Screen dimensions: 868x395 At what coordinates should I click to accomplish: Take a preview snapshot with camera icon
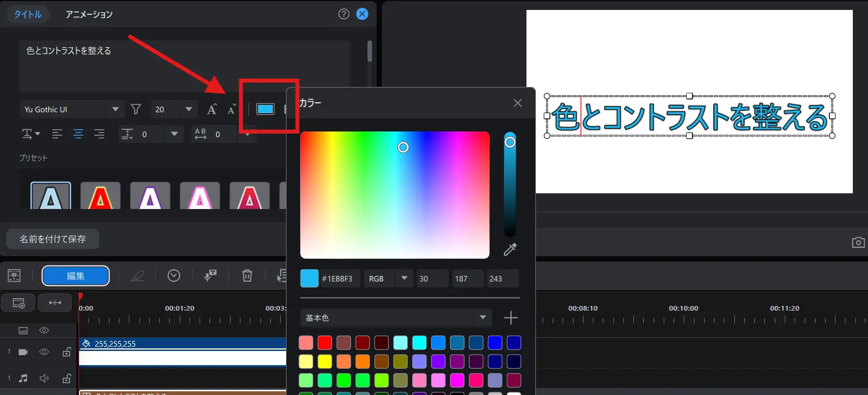858,242
